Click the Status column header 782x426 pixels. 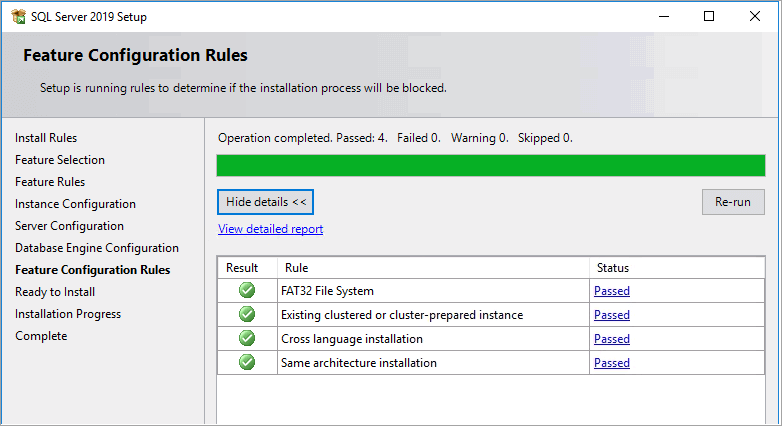tap(677, 268)
